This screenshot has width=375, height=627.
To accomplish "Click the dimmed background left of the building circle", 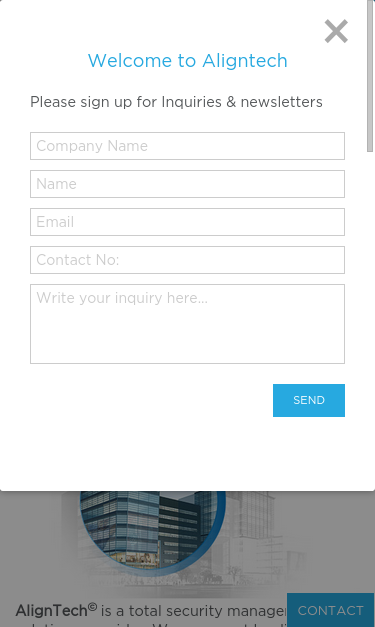I will [30, 540].
